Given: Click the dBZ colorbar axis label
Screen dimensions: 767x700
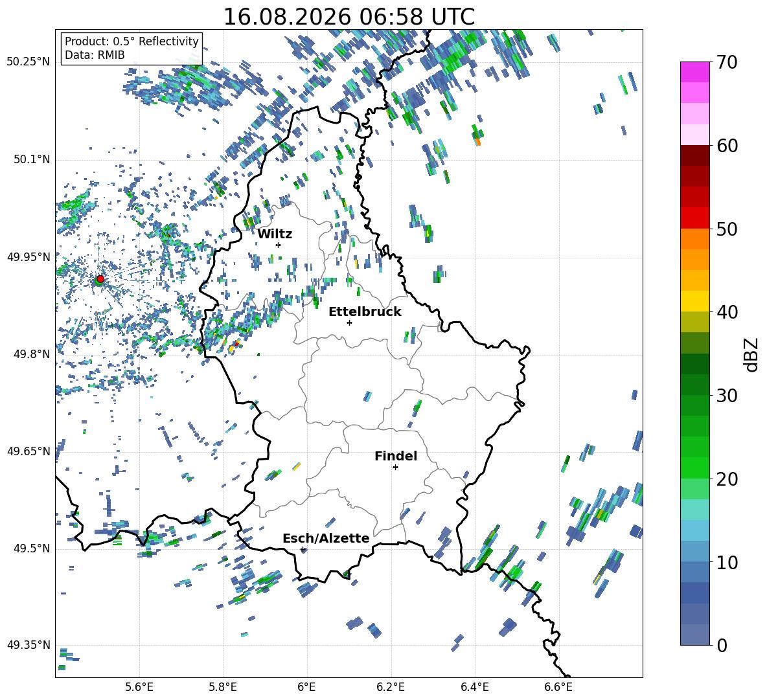Looking at the screenshot, I should point(751,354).
